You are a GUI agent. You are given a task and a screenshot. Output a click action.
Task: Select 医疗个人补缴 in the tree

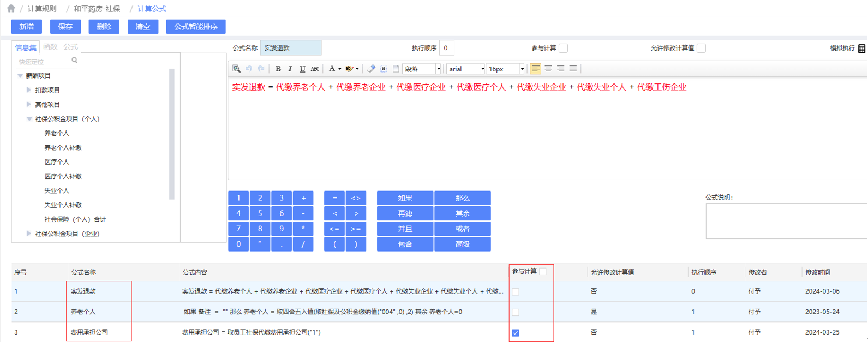pos(63,176)
